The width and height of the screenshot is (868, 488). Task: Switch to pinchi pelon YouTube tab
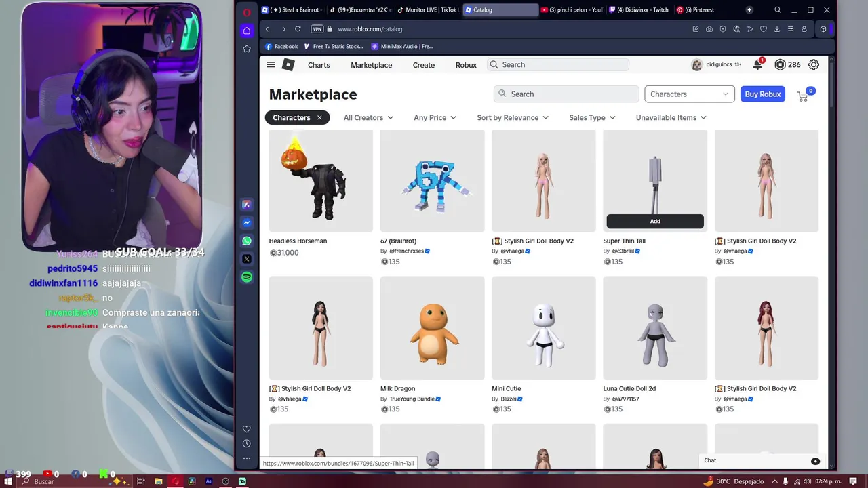572,10
